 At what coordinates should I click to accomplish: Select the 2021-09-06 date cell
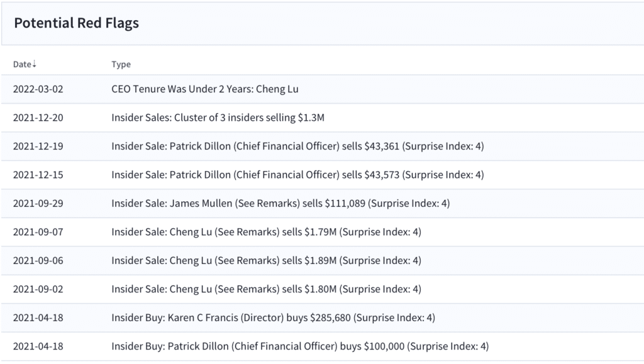click(x=38, y=261)
